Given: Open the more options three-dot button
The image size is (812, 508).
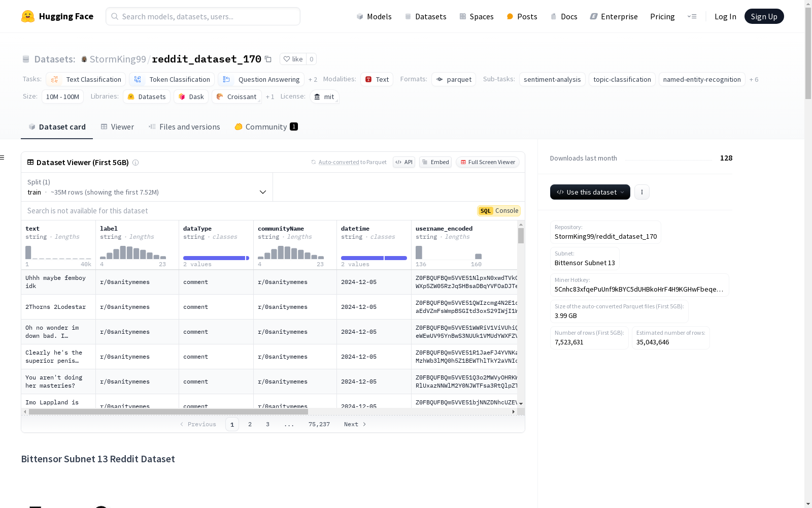Looking at the screenshot, I should pos(642,192).
